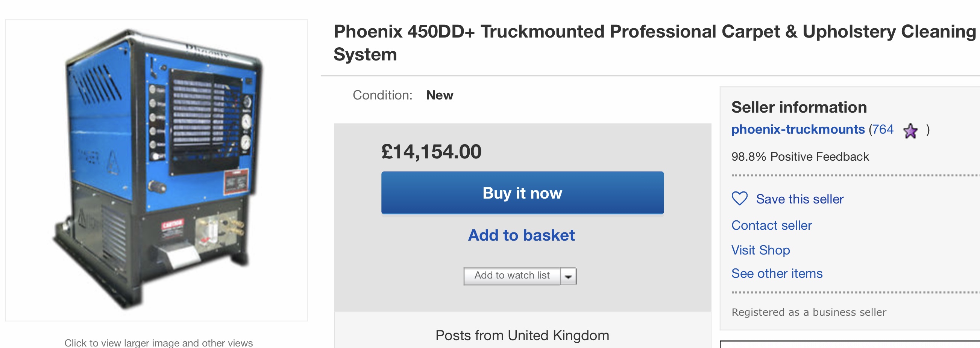This screenshot has height=348, width=980.
Task: Open the Visit Shop link
Action: (x=760, y=250)
